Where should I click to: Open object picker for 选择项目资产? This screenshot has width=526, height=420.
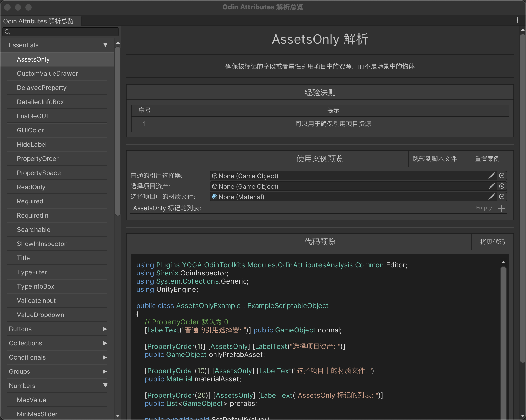click(x=502, y=186)
